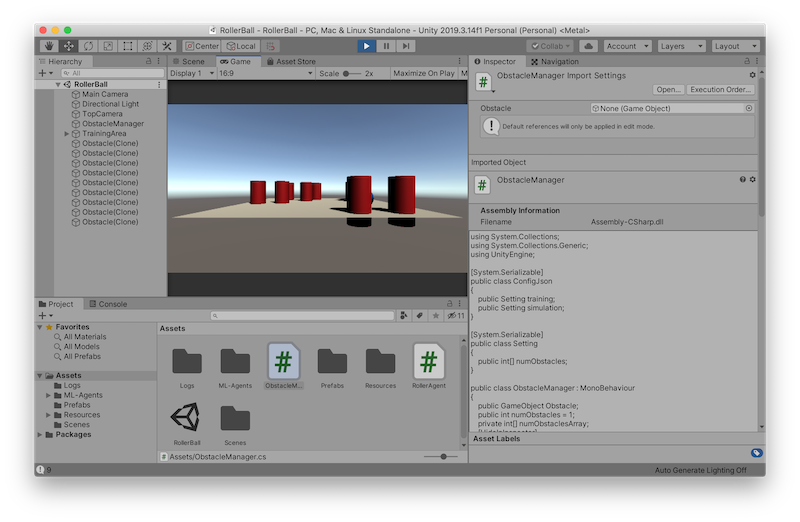Open Game view panel options
Image resolution: width=800 pixels, height=522 pixels.
(x=460, y=61)
